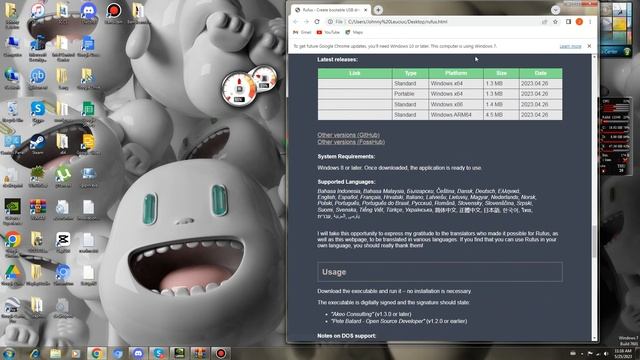The height and width of the screenshot is (360, 640).
Task: Open the Windows Start menu
Action: pos(9,353)
